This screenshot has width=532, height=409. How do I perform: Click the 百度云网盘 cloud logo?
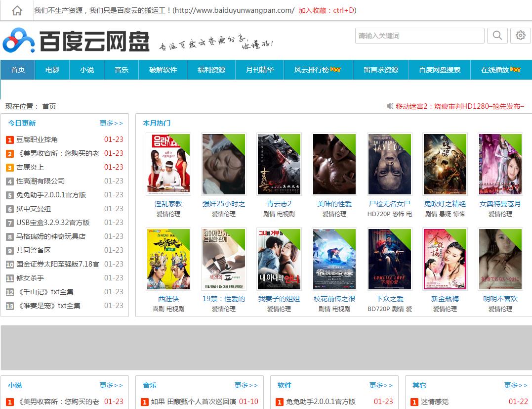[x=77, y=41]
